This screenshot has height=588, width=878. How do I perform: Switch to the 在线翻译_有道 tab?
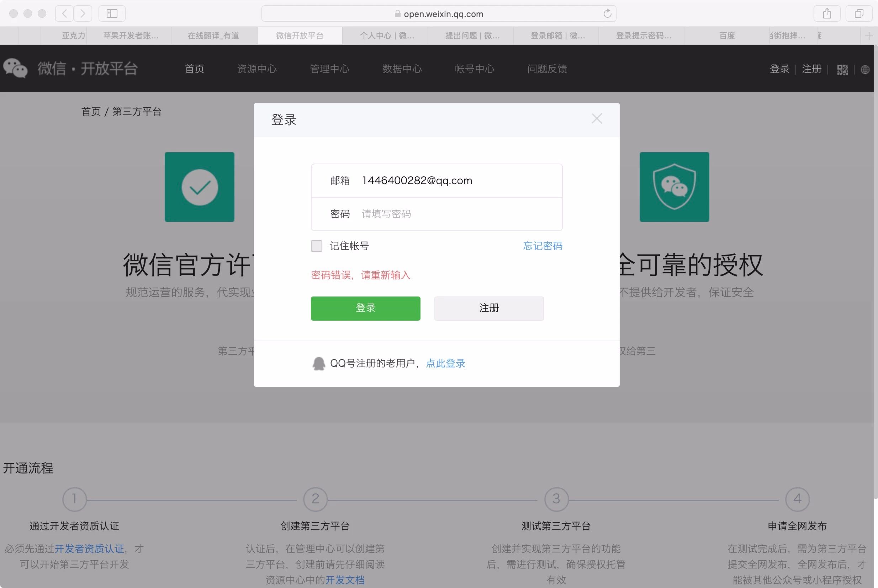(x=213, y=36)
